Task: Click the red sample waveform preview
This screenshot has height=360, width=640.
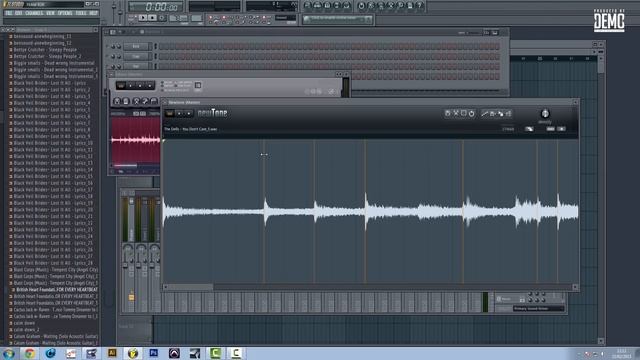Action: pos(135,140)
